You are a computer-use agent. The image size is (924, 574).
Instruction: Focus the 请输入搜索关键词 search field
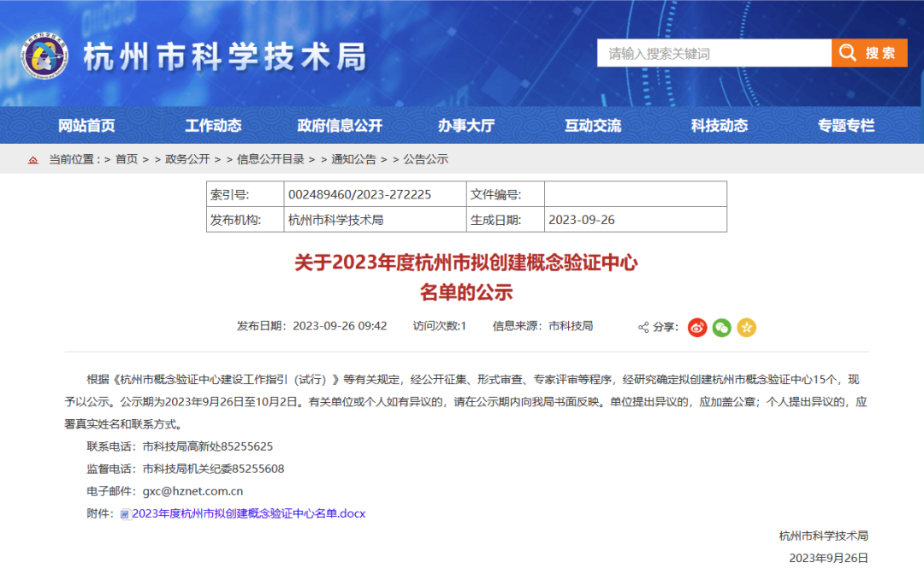714,53
